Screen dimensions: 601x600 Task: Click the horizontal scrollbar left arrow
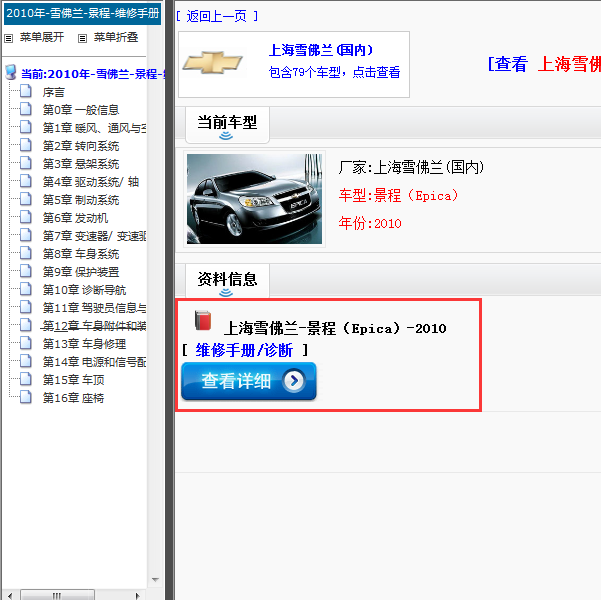point(10,595)
